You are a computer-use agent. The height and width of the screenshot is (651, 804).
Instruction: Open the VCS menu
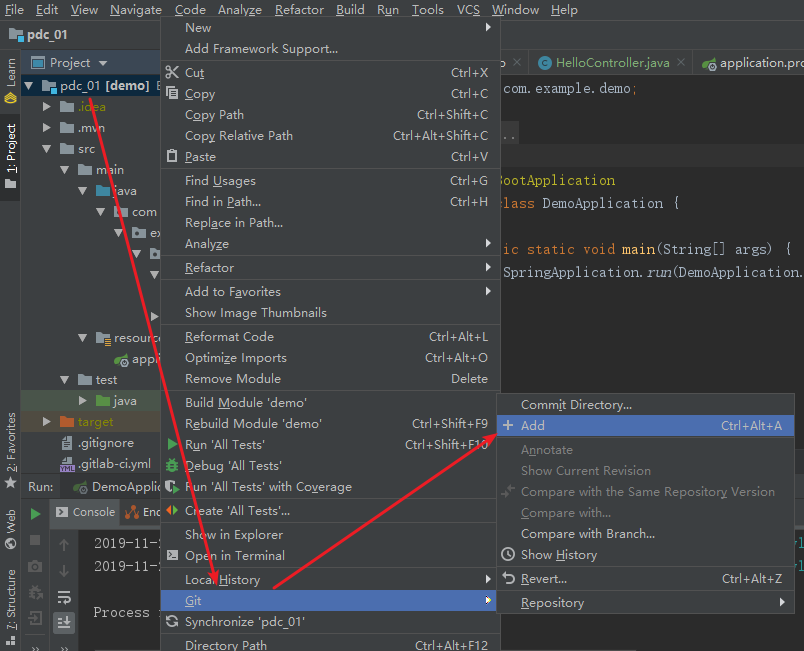coord(467,9)
